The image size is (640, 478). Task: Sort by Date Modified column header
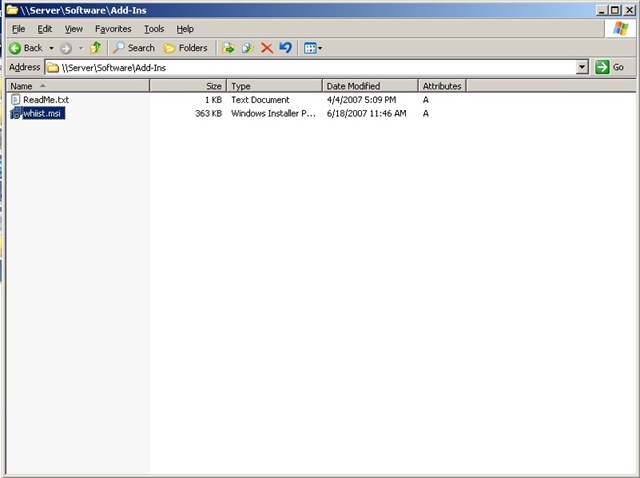click(370, 86)
